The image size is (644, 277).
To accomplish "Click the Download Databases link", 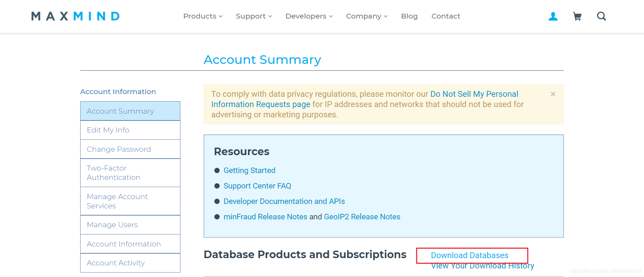I will tap(469, 255).
